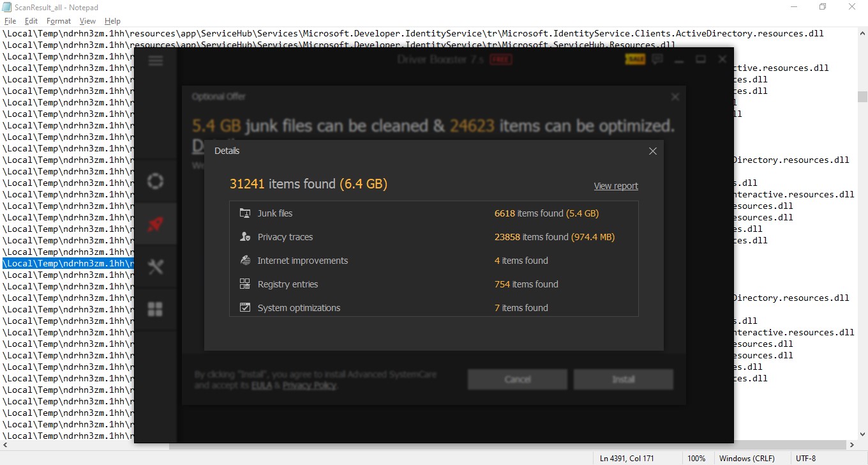Screen dimensions: 868x465
Task: Open the Action Center four-squares sidebar icon
Action: point(155,310)
